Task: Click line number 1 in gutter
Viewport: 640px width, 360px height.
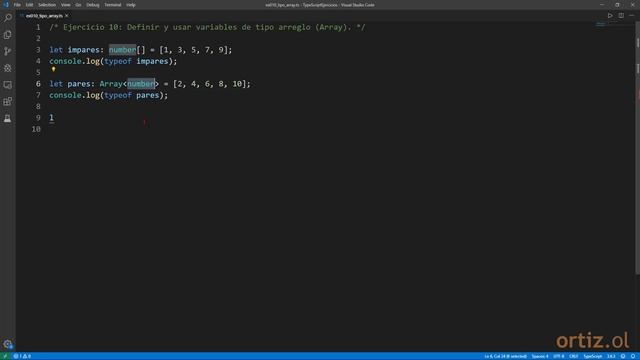Action: (x=38, y=27)
